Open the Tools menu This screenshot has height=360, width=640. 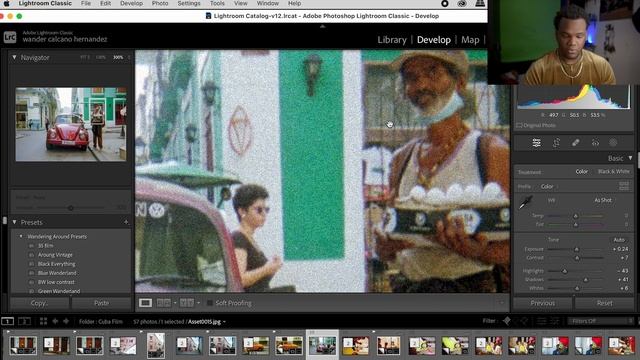[217, 3]
